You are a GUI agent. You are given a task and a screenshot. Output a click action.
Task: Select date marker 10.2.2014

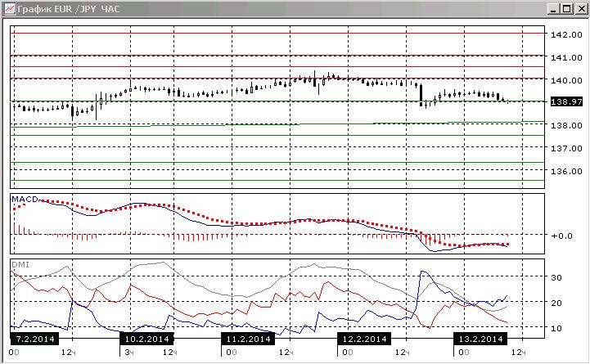click(146, 339)
